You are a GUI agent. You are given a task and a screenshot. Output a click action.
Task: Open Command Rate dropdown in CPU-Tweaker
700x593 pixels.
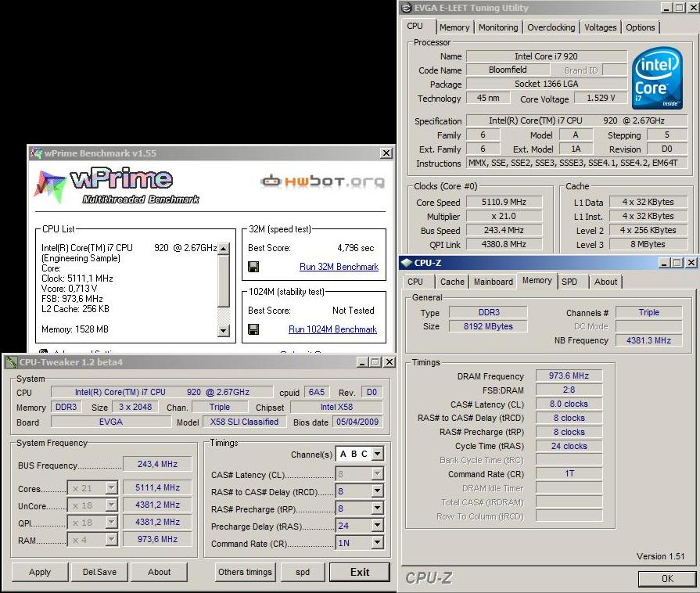click(377, 543)
